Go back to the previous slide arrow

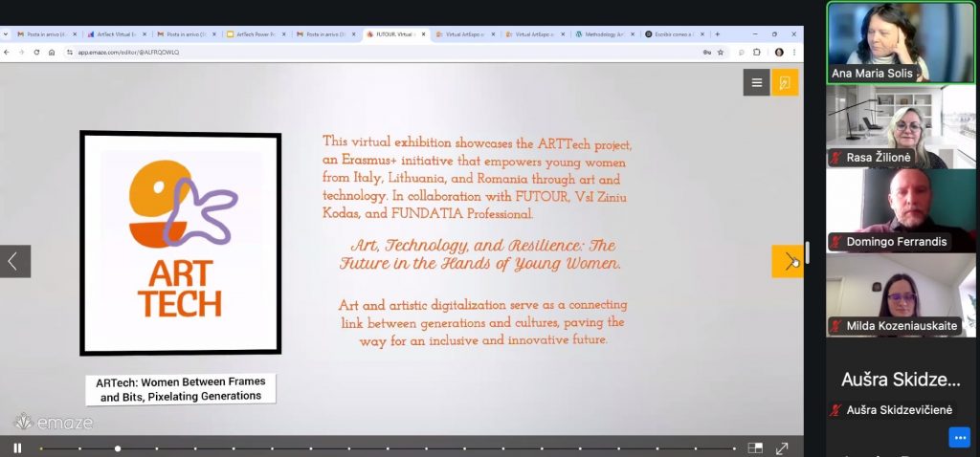[15, 261]
